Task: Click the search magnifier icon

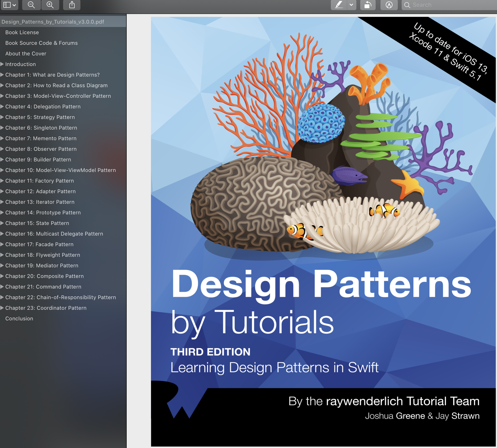Action: pyautogui.click(x=407, y=5)
